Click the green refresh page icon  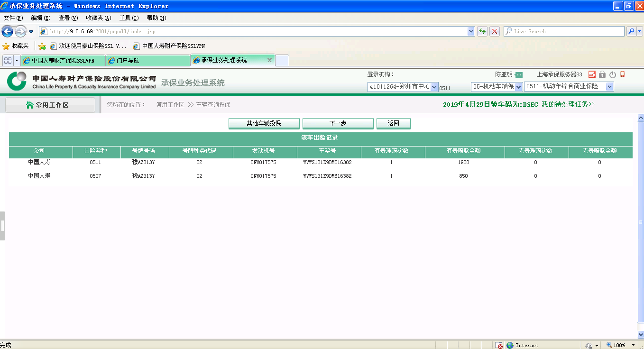[482, 31]
